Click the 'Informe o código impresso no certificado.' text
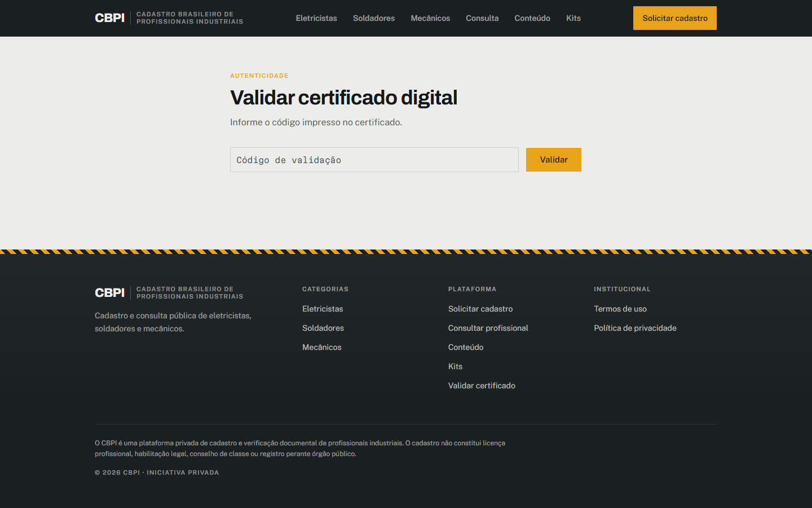 point(316,122)
